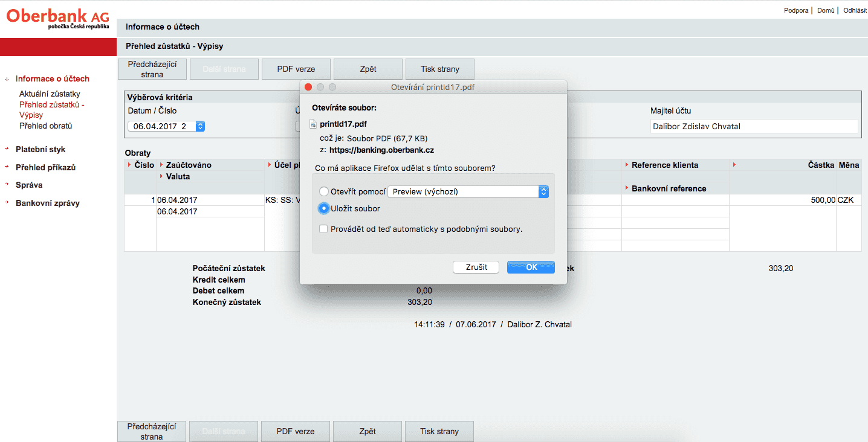The height and width of the screenshot is (442, 868).
Task: Go to Domů via top link
Action: 826,10
